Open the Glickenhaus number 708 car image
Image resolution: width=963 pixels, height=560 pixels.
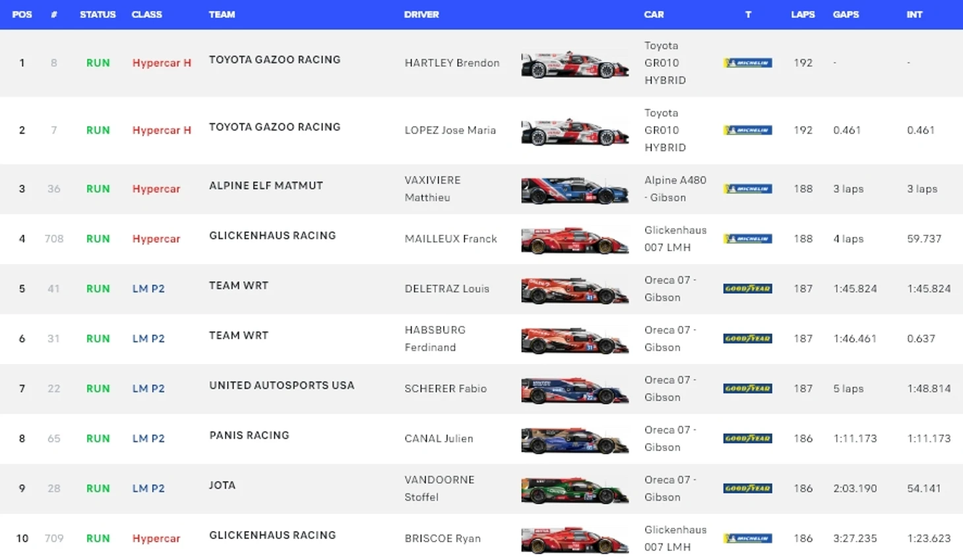click(x=575, y=240)
